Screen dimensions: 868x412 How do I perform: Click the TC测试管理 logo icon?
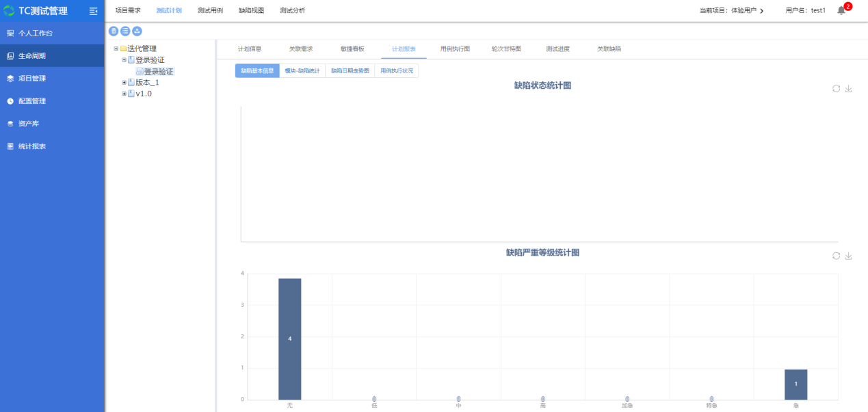(9, 11)
